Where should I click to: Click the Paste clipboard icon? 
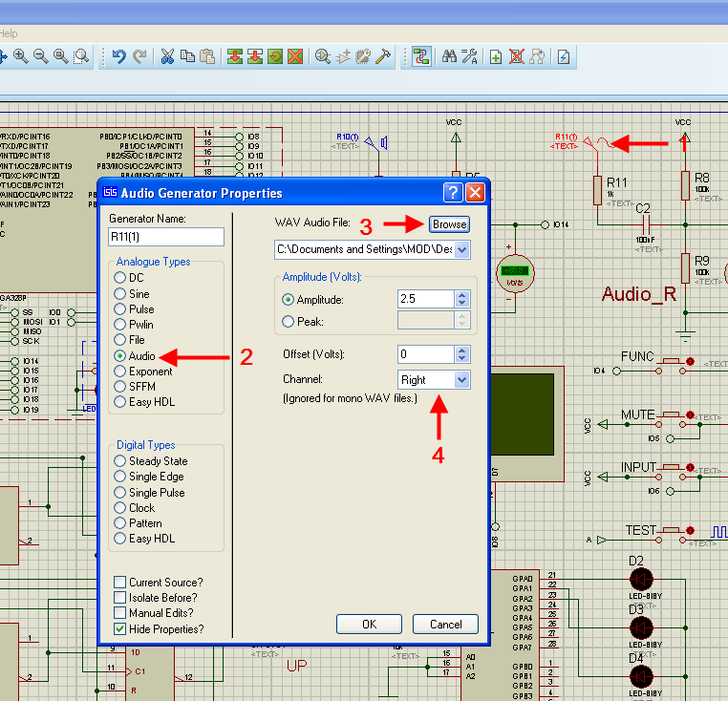pos(206,56)
